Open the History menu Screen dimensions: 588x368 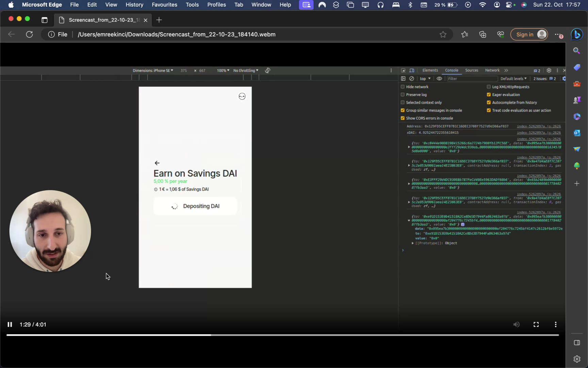tap(134, 5)
